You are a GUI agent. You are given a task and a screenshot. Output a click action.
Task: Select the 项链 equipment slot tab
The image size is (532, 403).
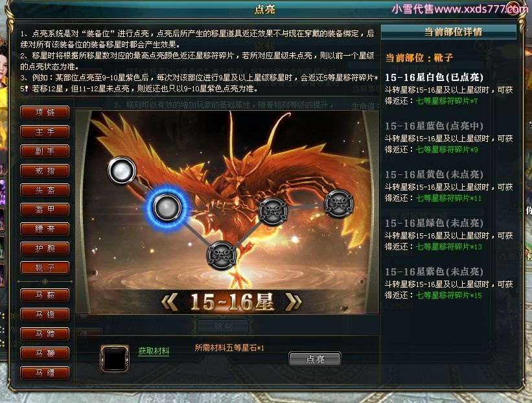pyautogui.click(x=45, y=112)
